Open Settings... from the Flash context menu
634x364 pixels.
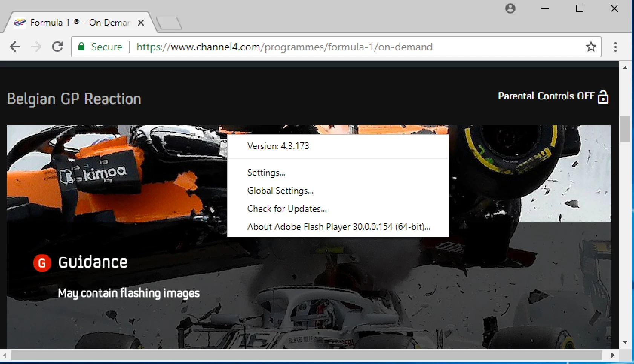click(x=338, y=173)
